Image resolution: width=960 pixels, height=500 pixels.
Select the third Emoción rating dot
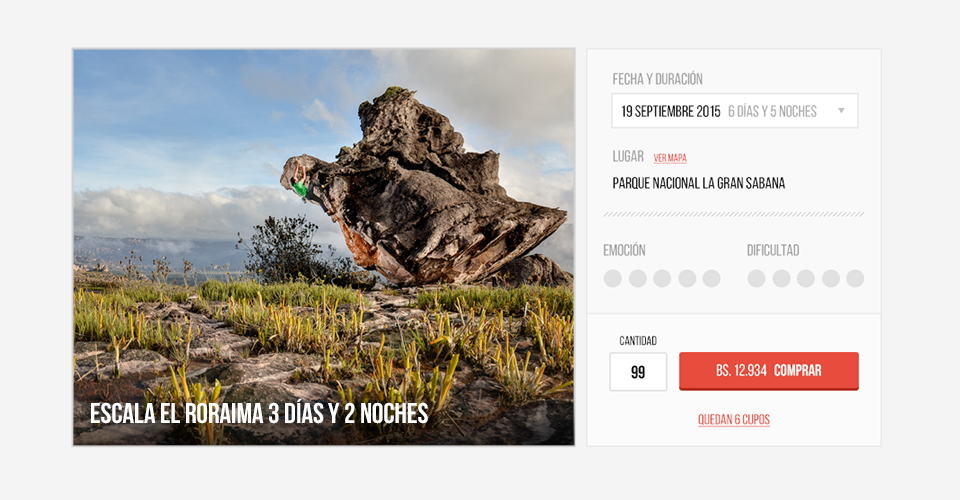point(662,278)
